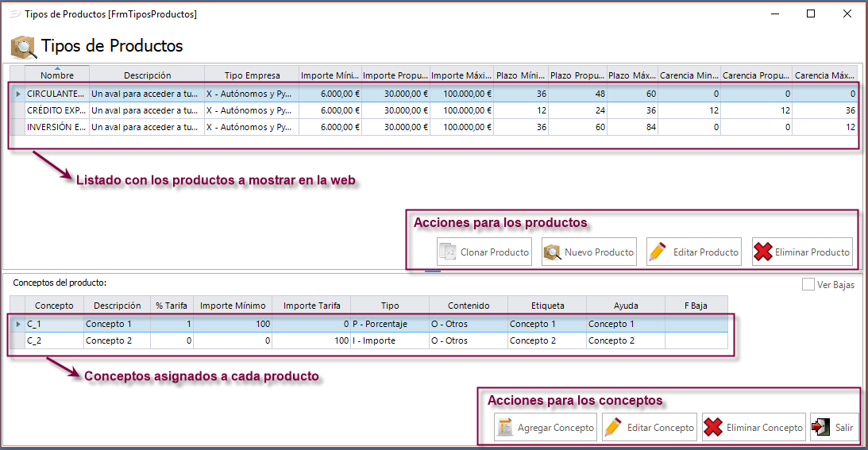
Task: Click the Clonar Producto icon button
Action: 448,252
